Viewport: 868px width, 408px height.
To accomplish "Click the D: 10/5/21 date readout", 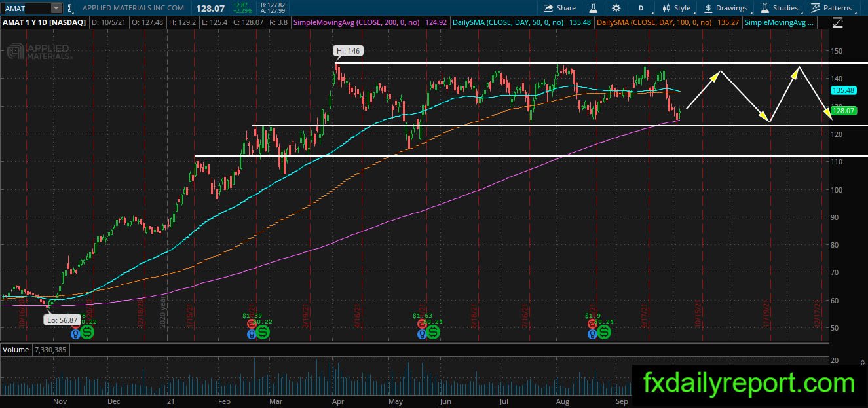I will [x=109, y=22].
